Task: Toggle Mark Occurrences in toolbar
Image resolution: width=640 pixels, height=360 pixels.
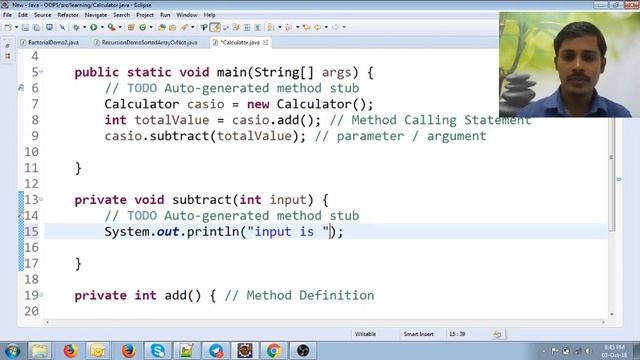Action: [204, 27]
